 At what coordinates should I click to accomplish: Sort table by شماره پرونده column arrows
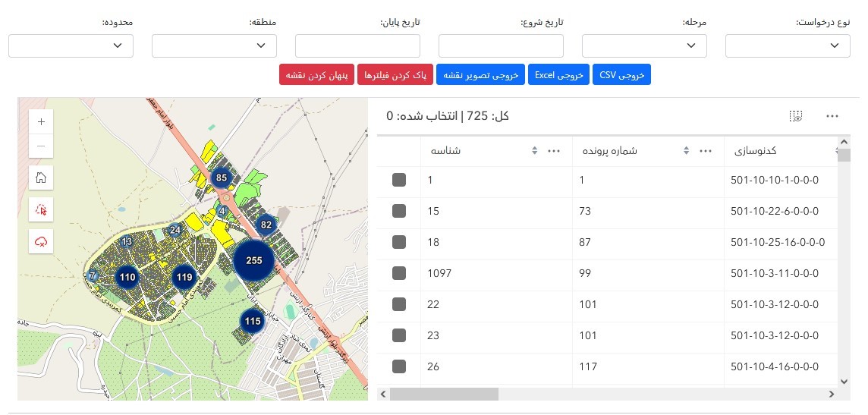pyautogui.click(x=686, y=150)
